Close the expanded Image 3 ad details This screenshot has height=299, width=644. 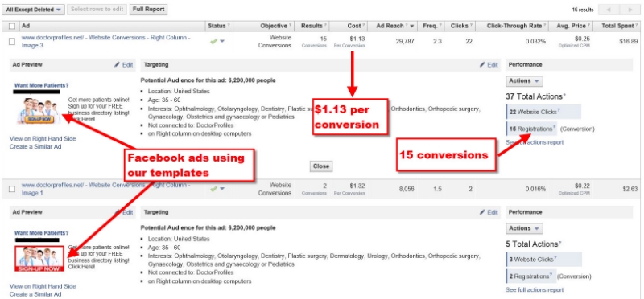(320, 166)
